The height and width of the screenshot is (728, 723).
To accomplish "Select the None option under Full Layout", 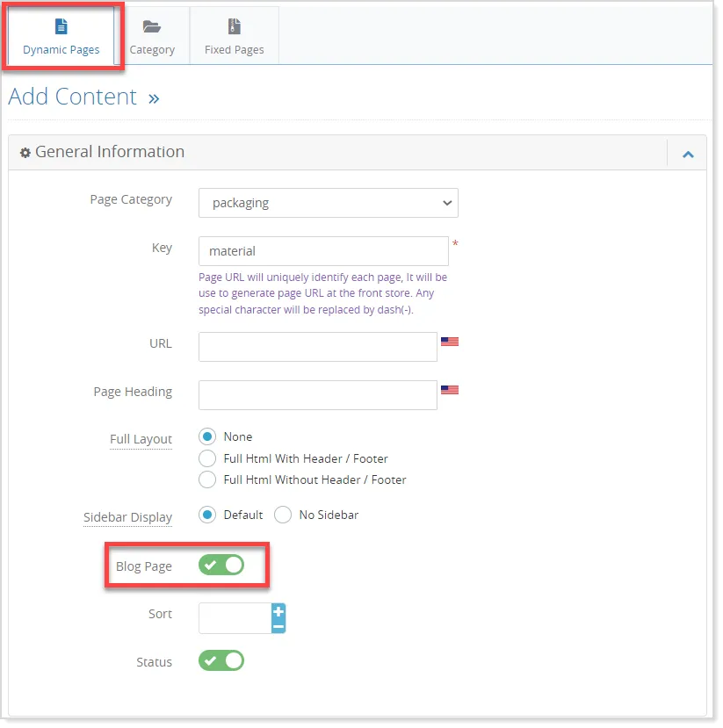I will (207, 436).
